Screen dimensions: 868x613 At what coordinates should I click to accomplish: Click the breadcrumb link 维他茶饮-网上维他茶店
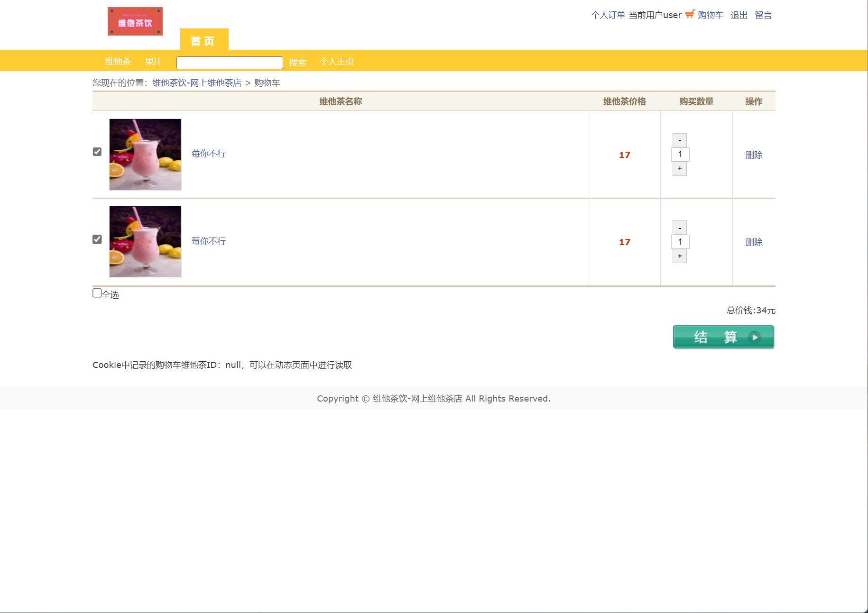196,82
